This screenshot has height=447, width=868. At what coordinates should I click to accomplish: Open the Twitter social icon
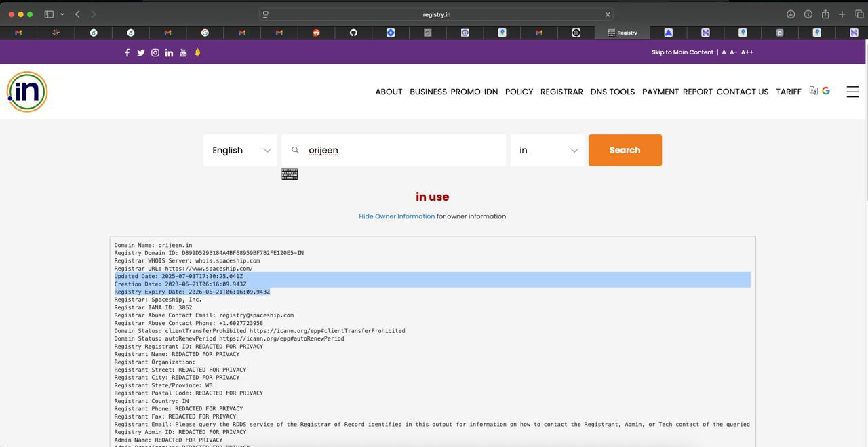[x=141, y=52]
